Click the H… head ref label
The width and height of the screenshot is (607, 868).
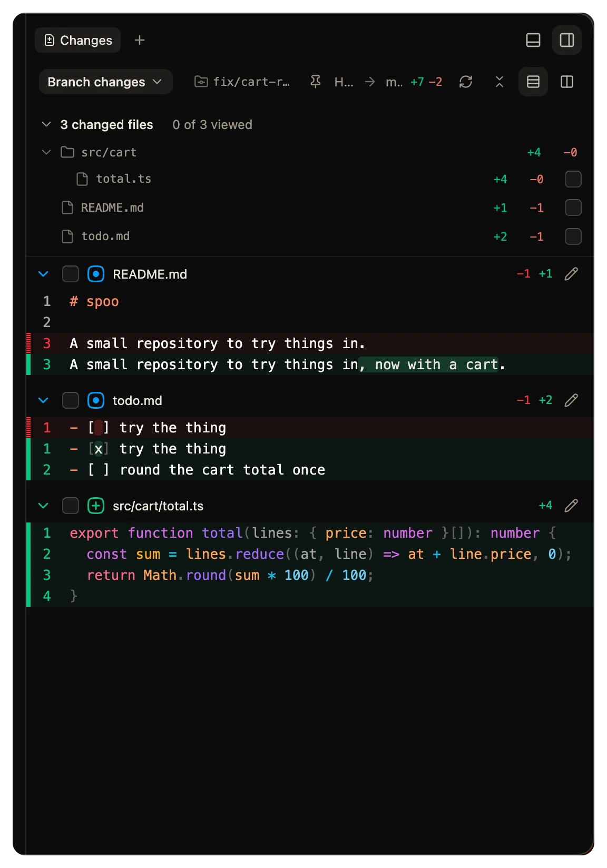pyautogui.click(x=344, y=82)
